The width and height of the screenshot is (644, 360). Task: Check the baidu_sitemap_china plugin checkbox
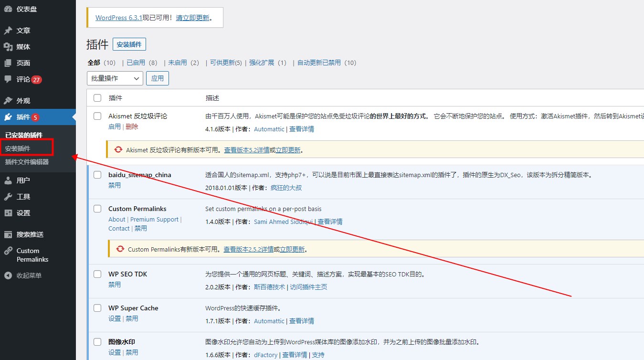(x=97, y=175)
